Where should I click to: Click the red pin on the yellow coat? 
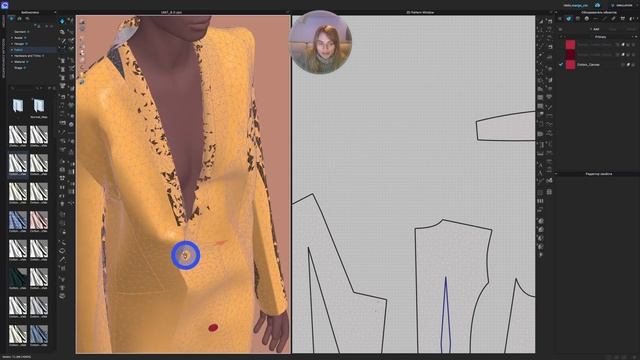click(213, 327)
